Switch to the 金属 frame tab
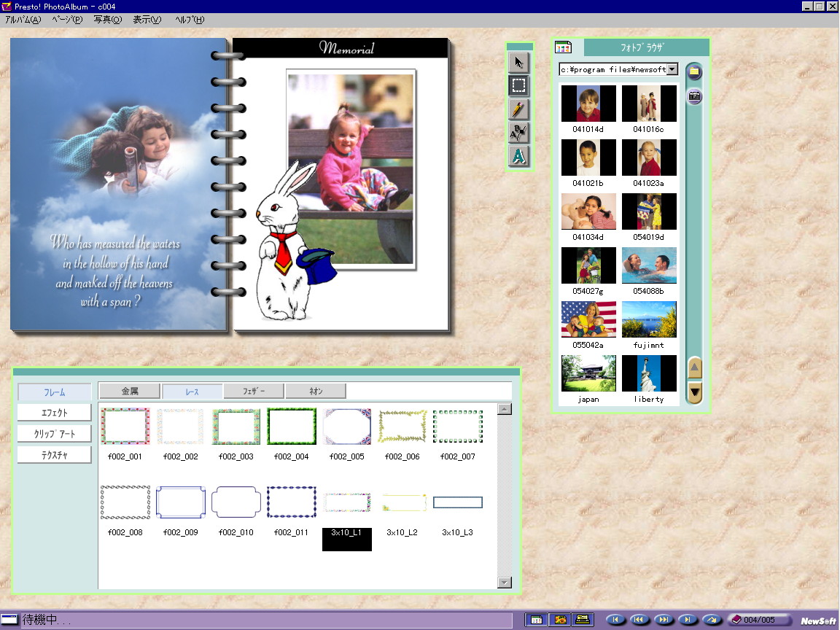The height and width of the screenshot is (630, 840). 129,392
